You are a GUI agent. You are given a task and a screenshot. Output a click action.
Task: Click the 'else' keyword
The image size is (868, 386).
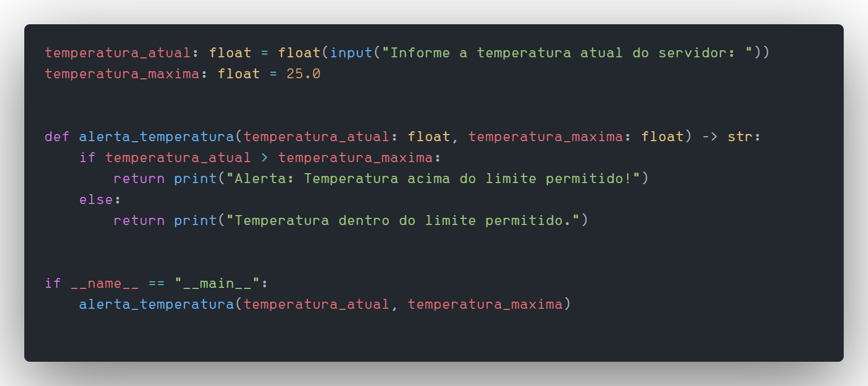click(x=96, y=200)
